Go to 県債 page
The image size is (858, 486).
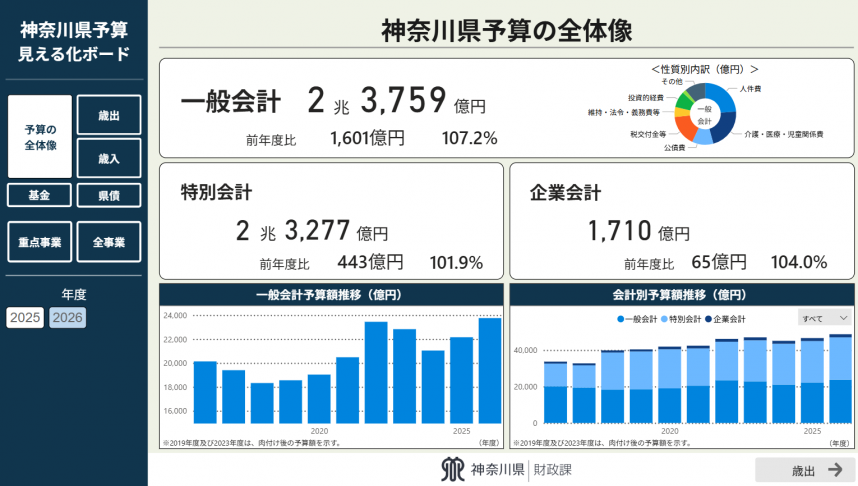pyautogui.click(x=108, y=195)
